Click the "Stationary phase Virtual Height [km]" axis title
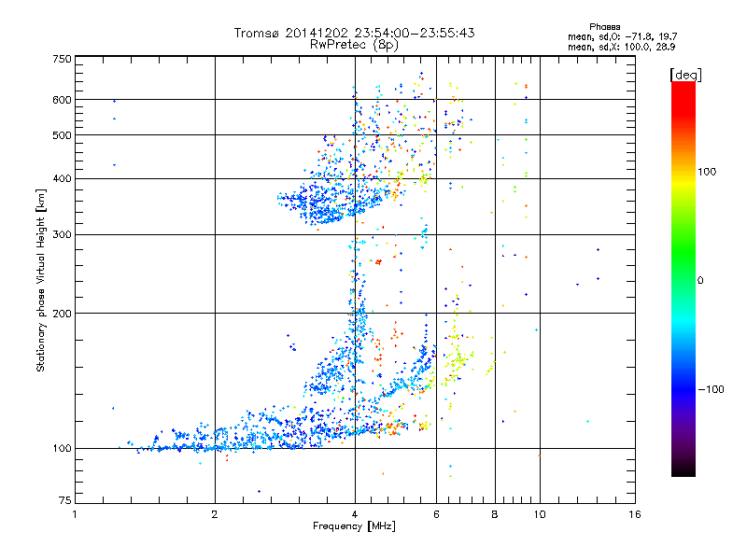Viewport: 747px width, 560px height. coord(41,280)
